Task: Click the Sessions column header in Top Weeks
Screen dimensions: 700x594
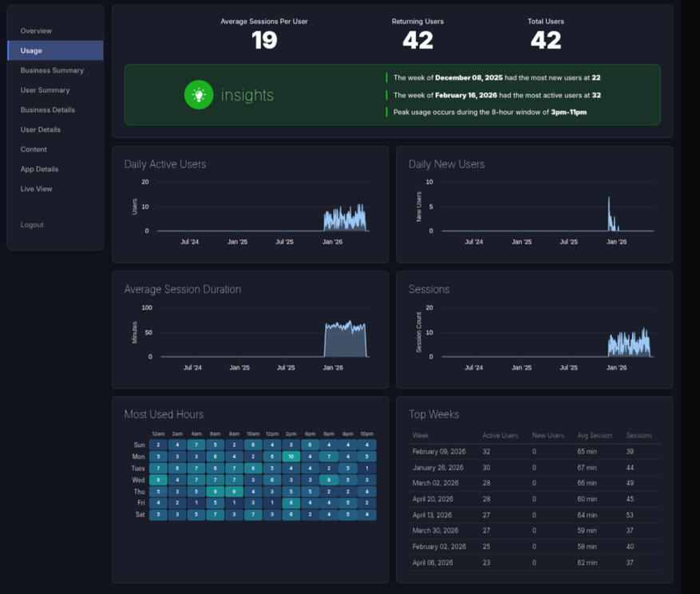Action: point(639,435)
